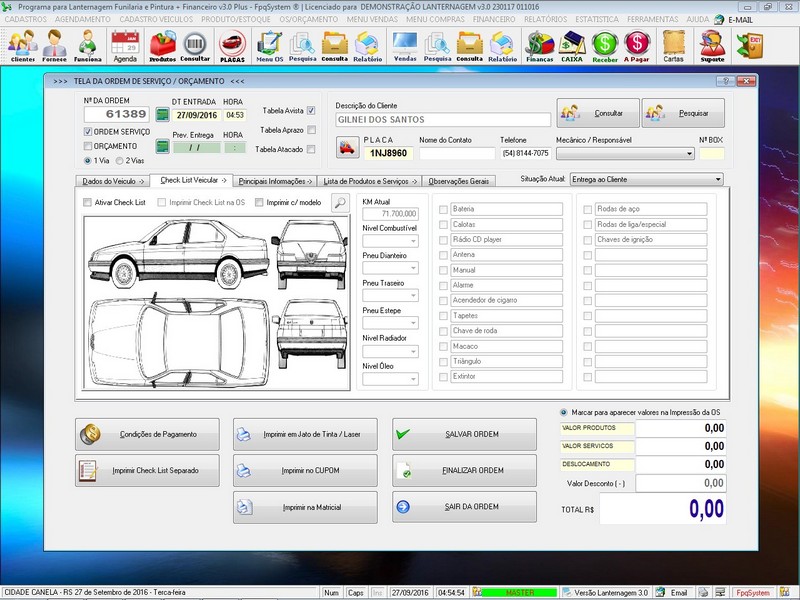The image size is (800, 600).
Task: Open the Receber green dollar icon
Action: pyautogui.click(x=604, y=45)
